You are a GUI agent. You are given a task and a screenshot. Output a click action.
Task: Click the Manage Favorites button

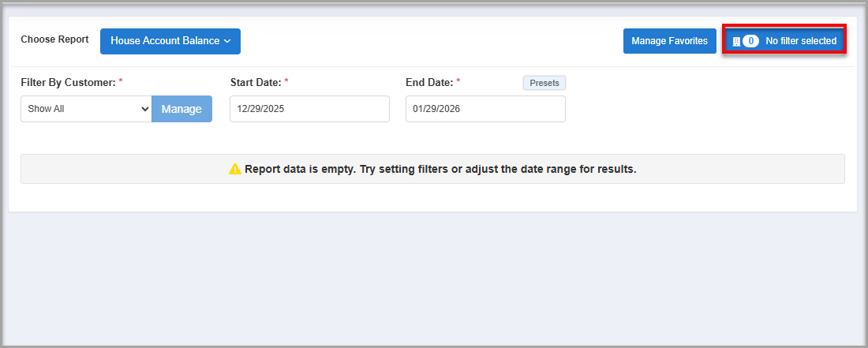coord(669,41)
